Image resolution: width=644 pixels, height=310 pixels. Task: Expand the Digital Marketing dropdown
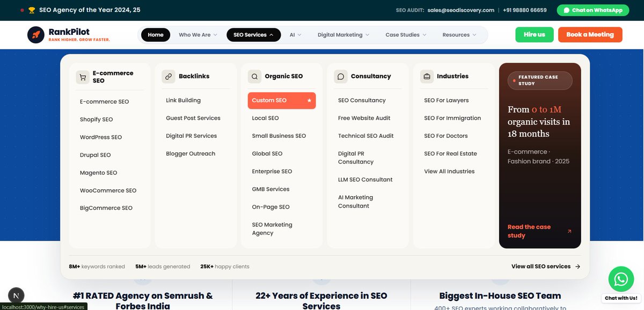click(x=343, y=35)
